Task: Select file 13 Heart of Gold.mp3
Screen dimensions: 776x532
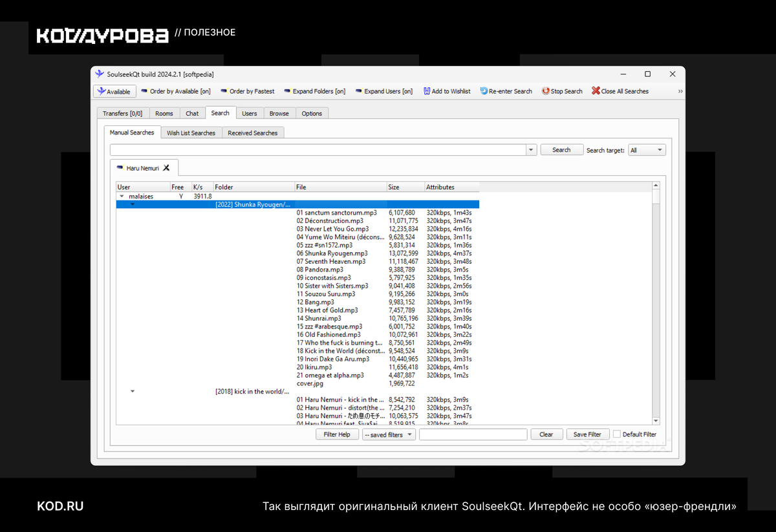Action: point(327,310)
